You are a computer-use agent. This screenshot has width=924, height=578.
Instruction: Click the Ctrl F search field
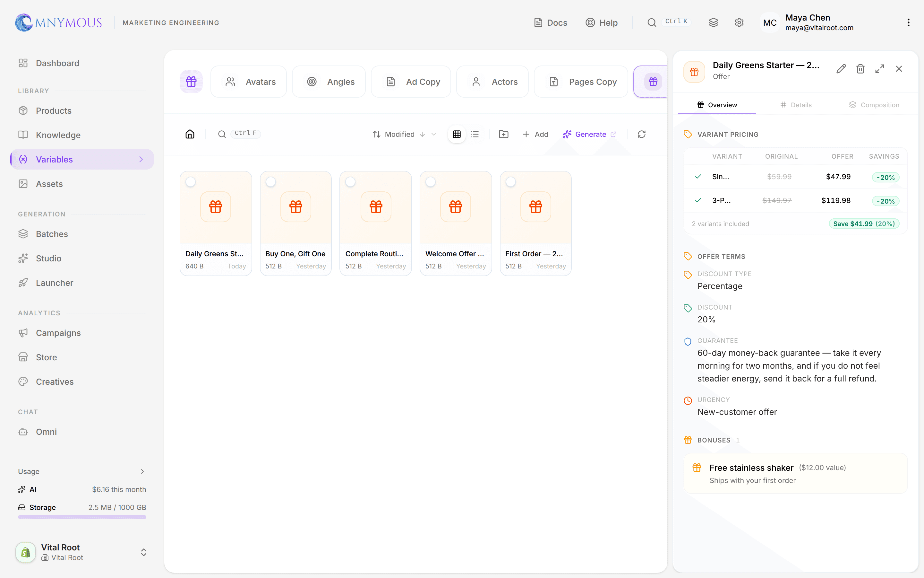point(239,134)
